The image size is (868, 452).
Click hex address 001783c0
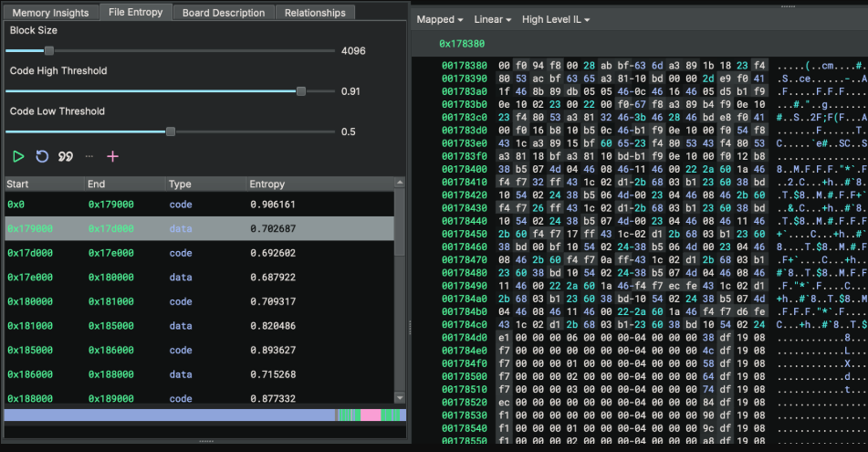coord(465,118)
